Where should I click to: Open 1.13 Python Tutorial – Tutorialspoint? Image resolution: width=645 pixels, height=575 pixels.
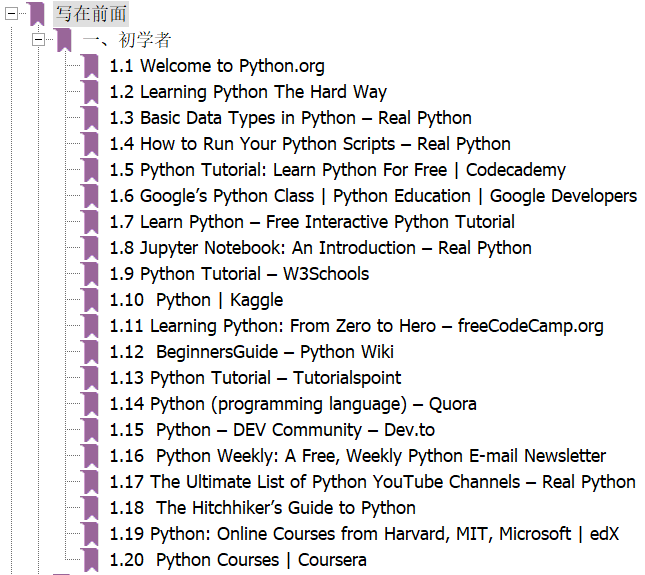255,378
